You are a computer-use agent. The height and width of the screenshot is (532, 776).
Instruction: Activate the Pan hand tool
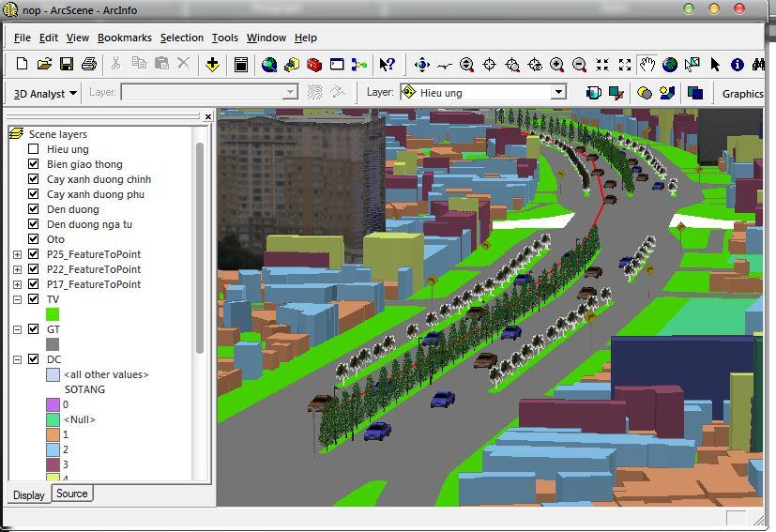click(647, 64)
